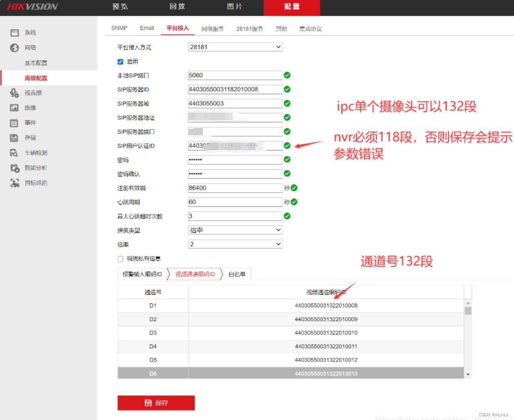
Task: Open the 速度类型 dropdown
Action: coord(235,230)
